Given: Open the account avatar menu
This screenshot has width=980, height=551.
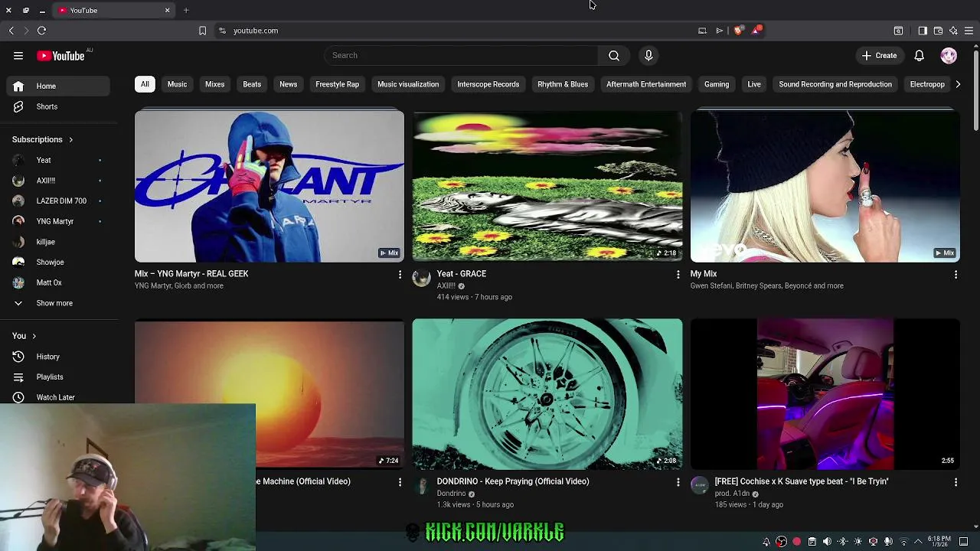Looking at the screenshot, I should (949, 55).
